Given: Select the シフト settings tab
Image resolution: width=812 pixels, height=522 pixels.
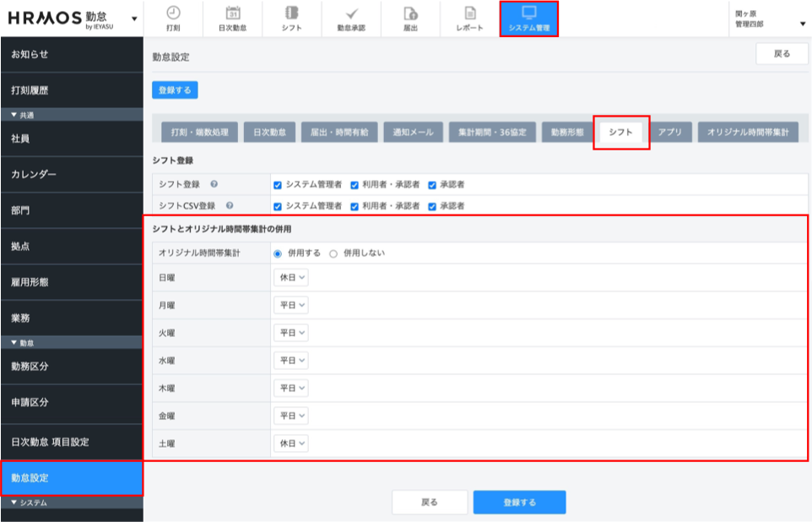Looking at the screenshot, I should (x=621, y=132).
